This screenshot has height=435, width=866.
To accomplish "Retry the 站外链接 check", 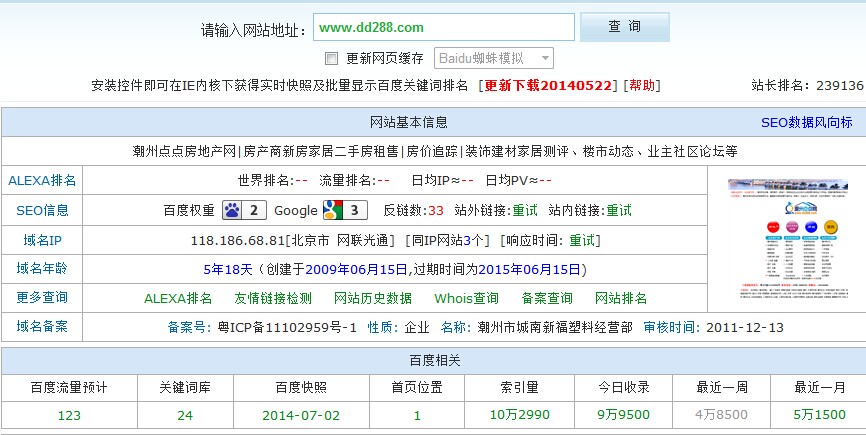I will [525, 210].
